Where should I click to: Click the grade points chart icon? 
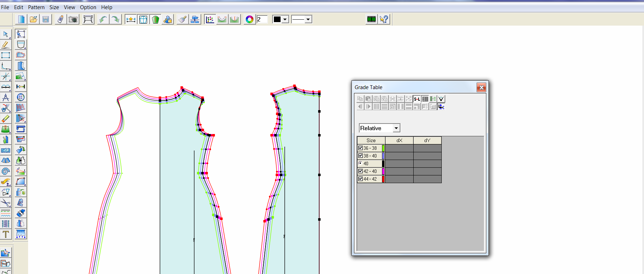tap(210, 19)
